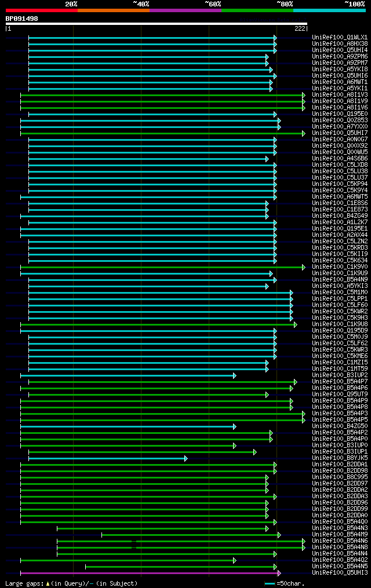Select the UniRef100_B5A4Q2 label

tap(340, 560)
